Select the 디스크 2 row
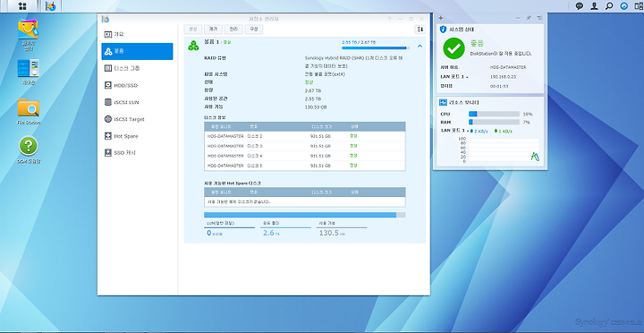 pyautogui.click(x=304, y=136)
